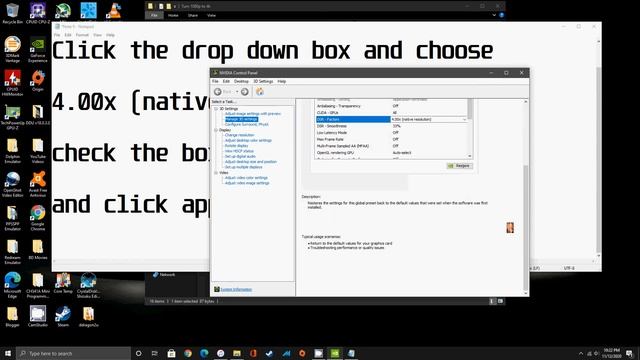Open Set up multiple displays task

coord(244,167)
